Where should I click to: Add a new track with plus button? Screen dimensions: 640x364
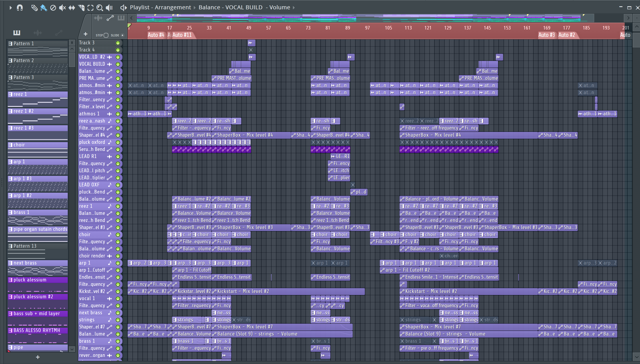coord(85,34)
